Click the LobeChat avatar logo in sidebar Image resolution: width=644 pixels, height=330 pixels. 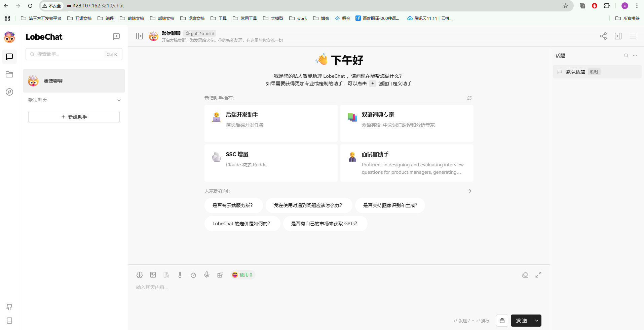pyautogui.click(x=9, y=37)
